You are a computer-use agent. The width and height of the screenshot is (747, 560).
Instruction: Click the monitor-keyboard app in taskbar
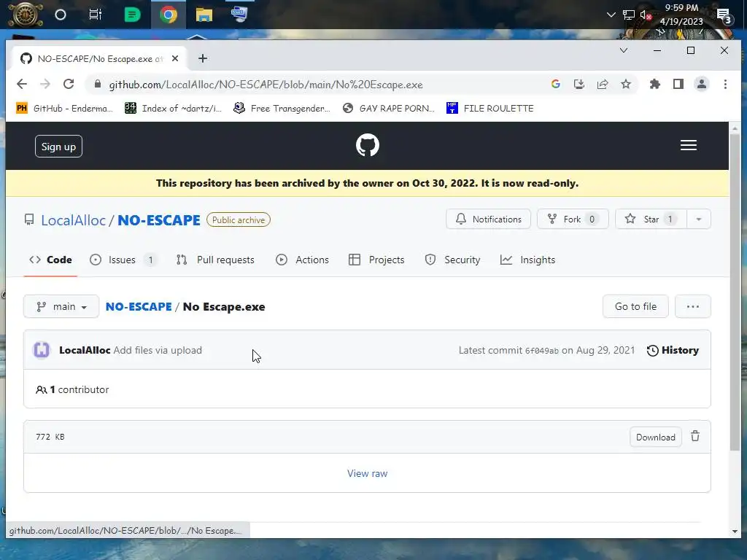(239, 14)
